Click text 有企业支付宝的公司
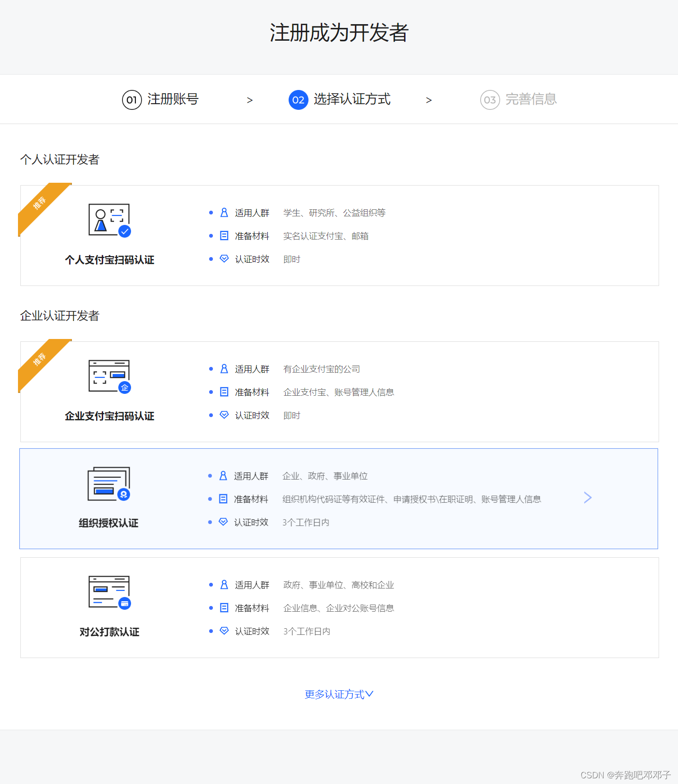678x784 pixels. (x=322, y=369)
